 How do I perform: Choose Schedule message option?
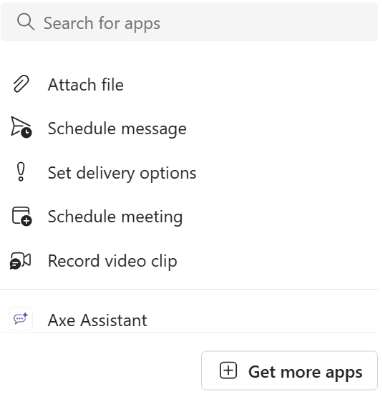coord(189,128)
